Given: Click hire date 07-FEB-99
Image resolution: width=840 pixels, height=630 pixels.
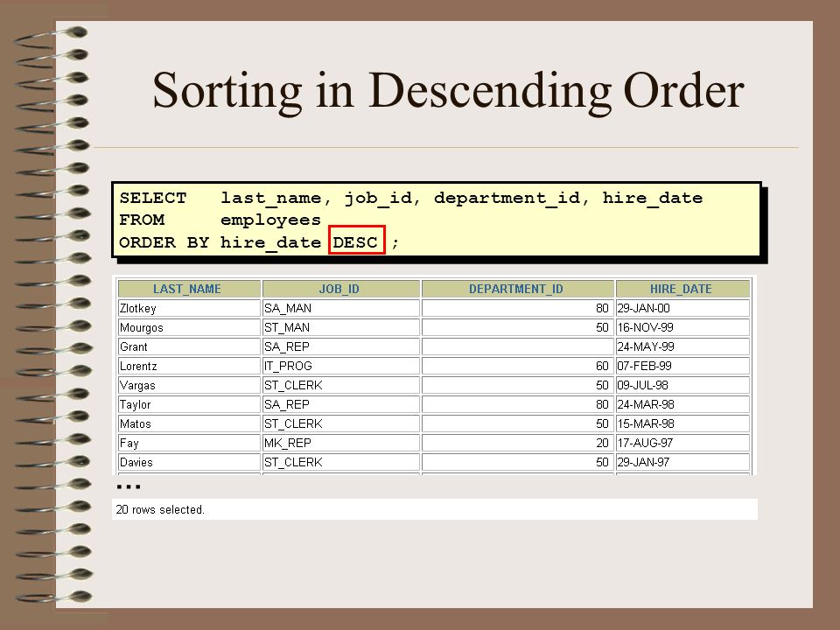Looking at the screenshot, I should tap(682, 366).
